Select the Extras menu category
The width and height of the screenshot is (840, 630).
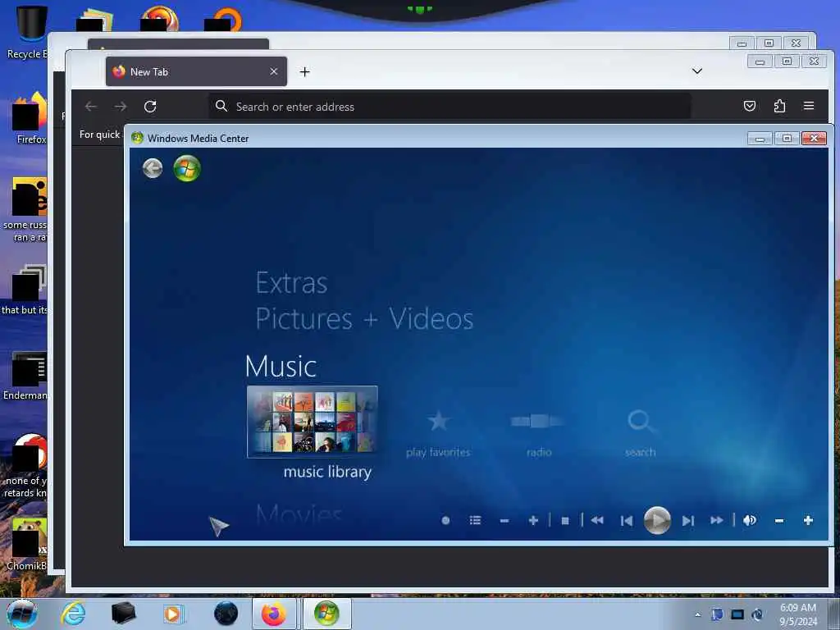tap(291, 283)
